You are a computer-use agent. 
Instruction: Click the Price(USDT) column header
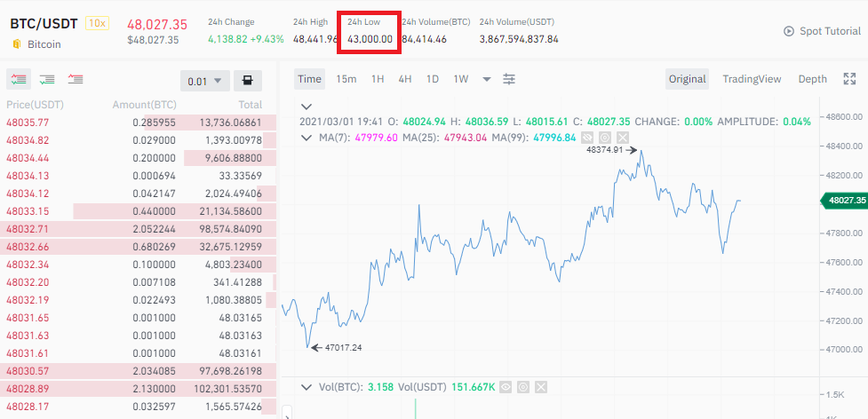[x=35, y=105]
